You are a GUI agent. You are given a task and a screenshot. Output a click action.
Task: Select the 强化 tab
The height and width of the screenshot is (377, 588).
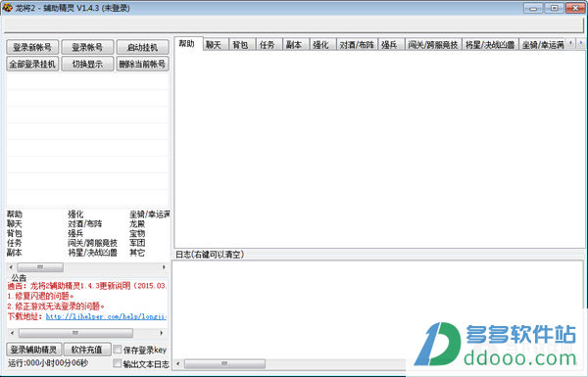click(322, 45)
